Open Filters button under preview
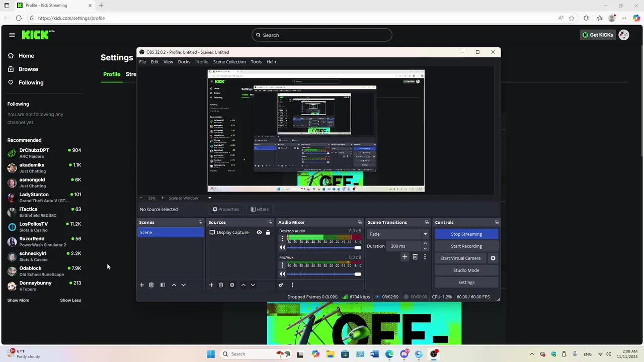 260,209
